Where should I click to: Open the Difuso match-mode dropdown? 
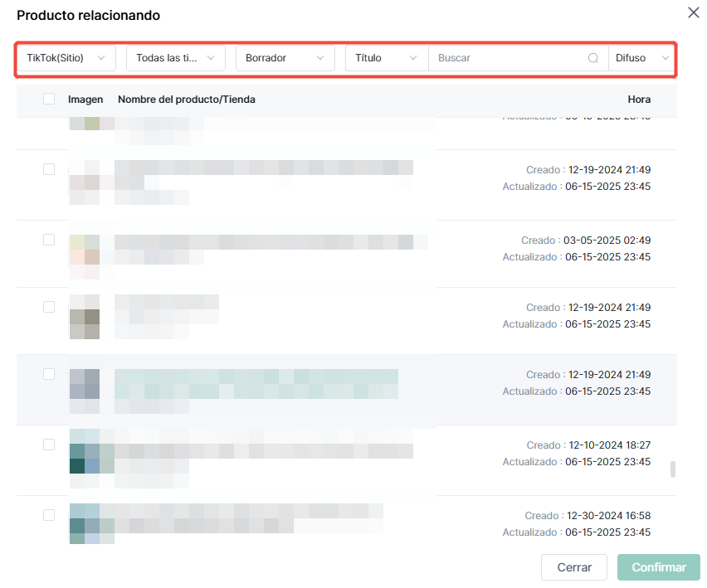click(641, 58)
